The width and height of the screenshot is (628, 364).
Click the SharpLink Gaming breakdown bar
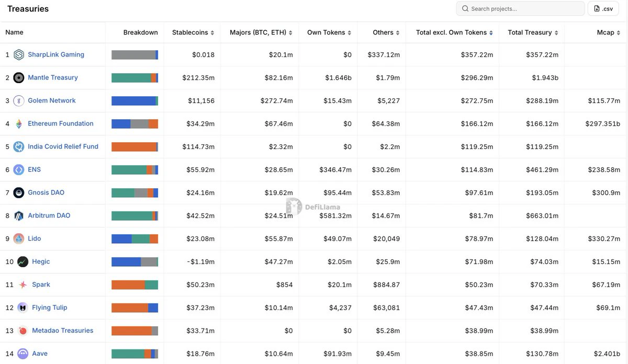tap(134, 54)
